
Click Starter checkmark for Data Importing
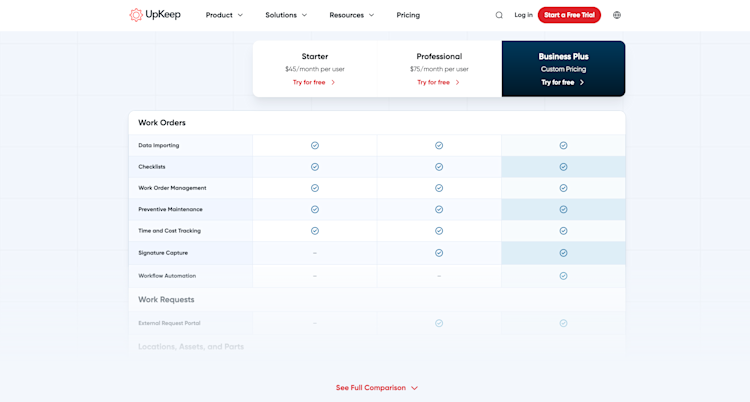point(315,145)
